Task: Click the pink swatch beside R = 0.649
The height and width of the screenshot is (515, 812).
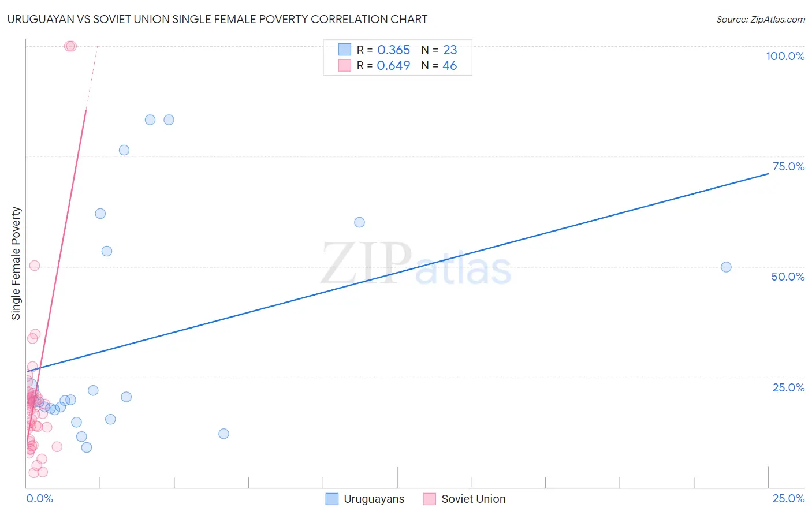Action: tap(345, 65)
